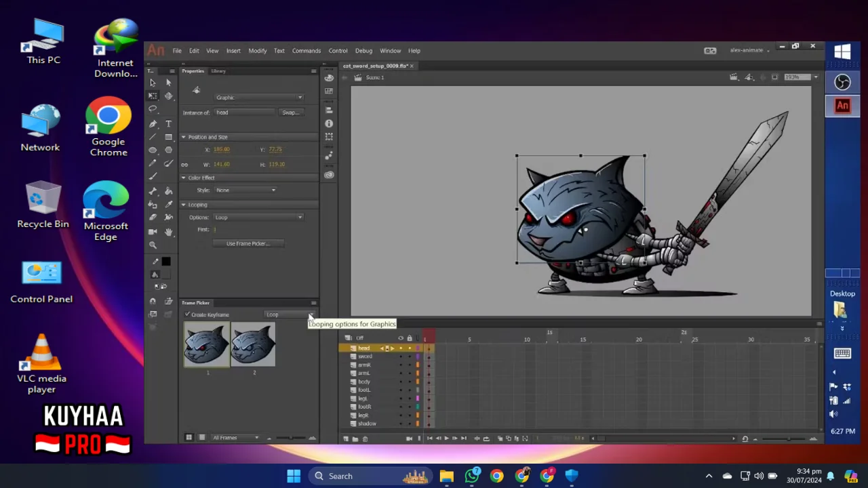Image resolution: width=868 pixels, height=488 pixels.
Task: Open the Graphic symbol type dropdown
Action: [258, 98]
